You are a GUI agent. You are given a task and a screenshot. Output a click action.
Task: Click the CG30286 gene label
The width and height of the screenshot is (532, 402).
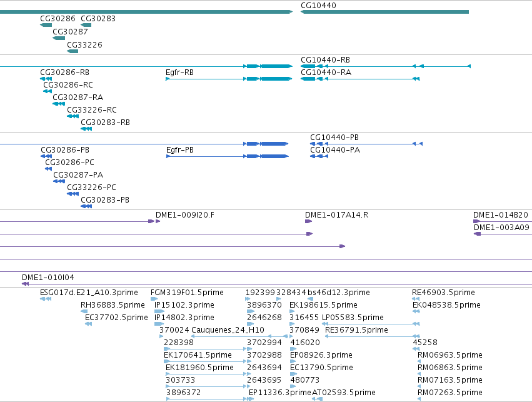58,19
